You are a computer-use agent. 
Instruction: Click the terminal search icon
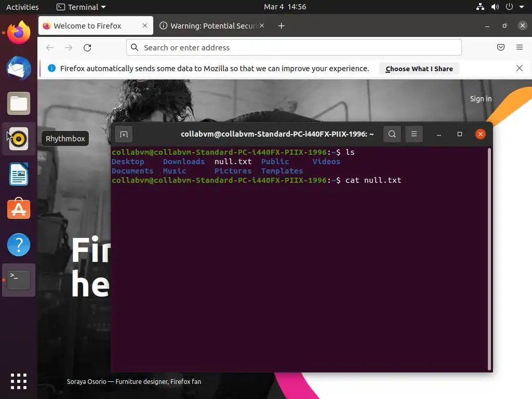[x=392, y=134]
